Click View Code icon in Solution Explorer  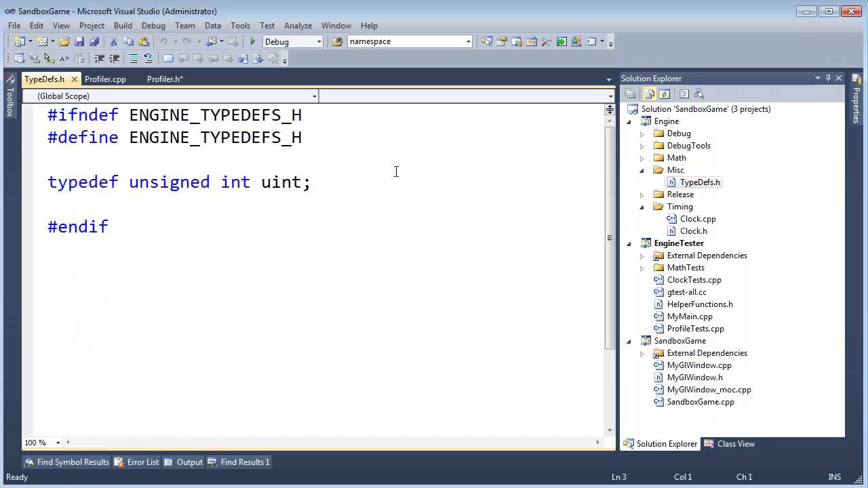684,94
